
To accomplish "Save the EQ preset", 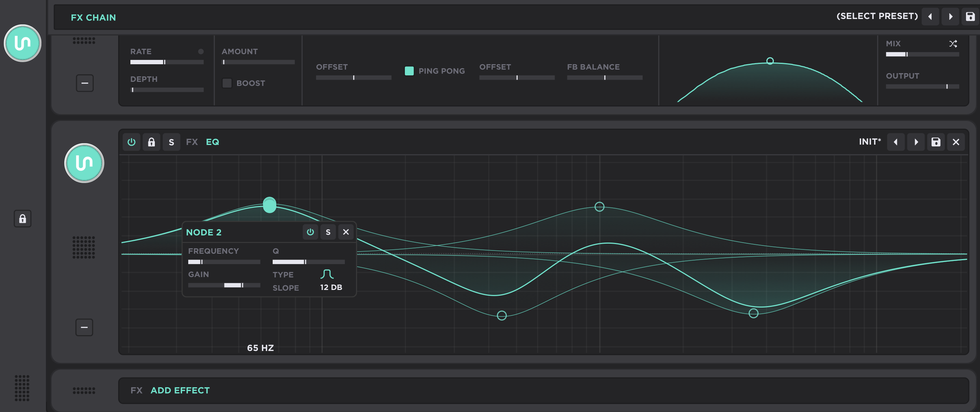I will pyautogui.click(x=936, y=142).
